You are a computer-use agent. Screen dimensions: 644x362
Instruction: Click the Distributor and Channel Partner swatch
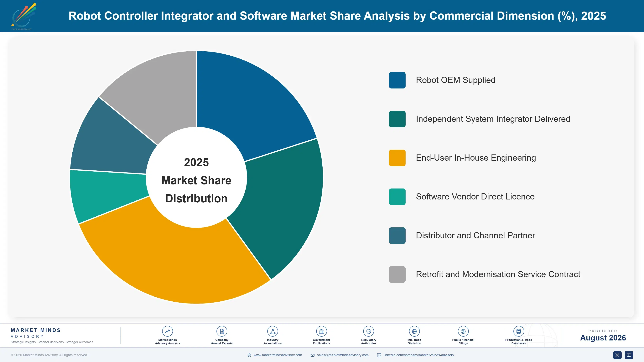point(397,235)
